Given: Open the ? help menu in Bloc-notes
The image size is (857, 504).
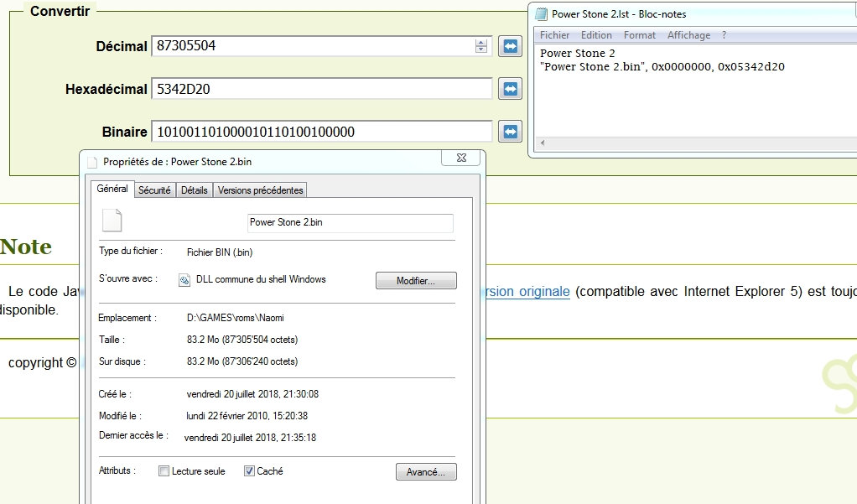Looking at the screenshot, I should tap(725, 35).
